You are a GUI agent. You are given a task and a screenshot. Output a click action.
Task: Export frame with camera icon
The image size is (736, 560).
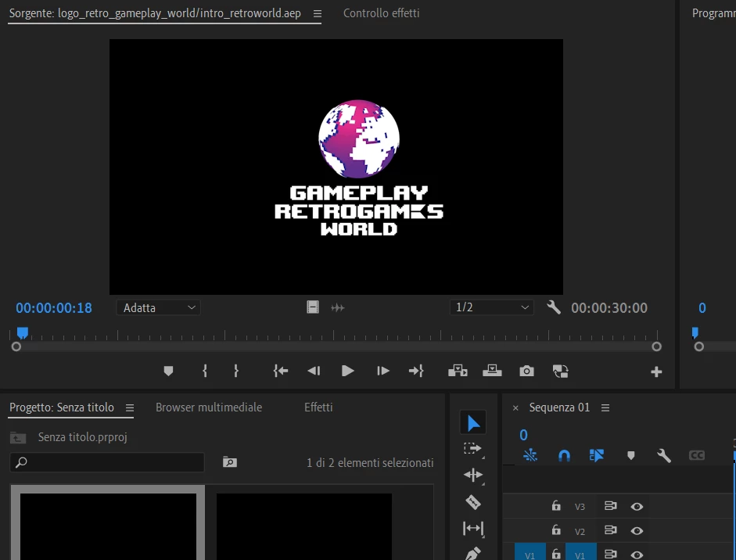pyautogui.click(x=526, y=372)
